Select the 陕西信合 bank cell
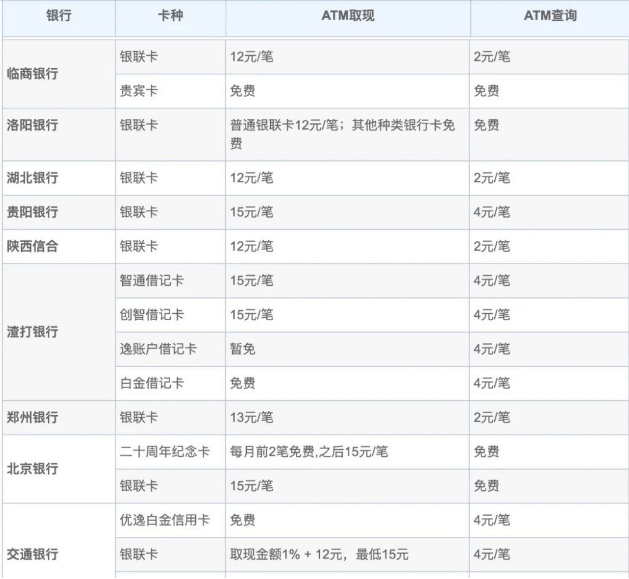Screen dimensions: 629x579 point(59,246)
